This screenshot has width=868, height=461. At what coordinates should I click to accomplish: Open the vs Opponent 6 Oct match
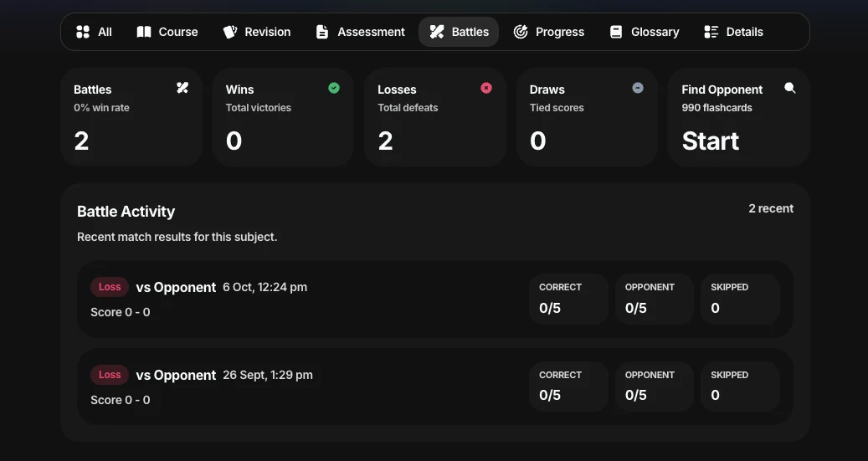click(x=176, y=287)
